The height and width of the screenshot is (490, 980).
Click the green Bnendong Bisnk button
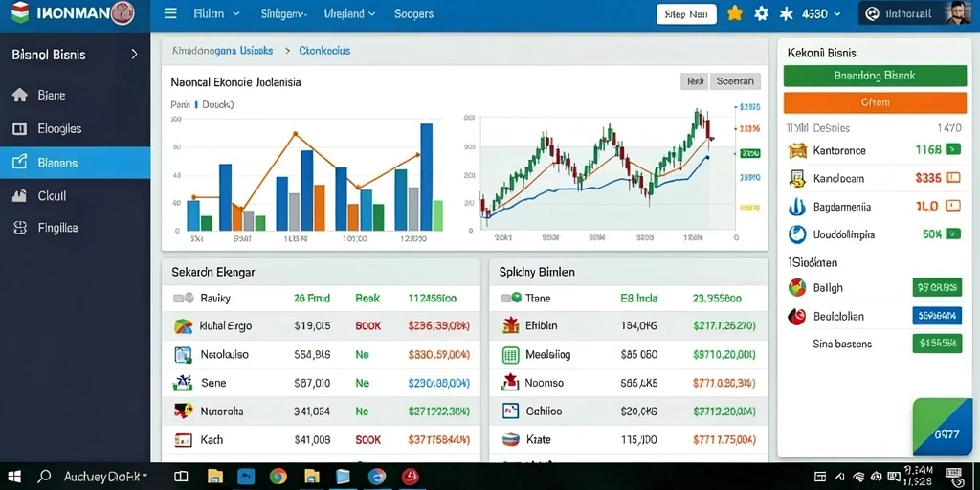point(875,76)
